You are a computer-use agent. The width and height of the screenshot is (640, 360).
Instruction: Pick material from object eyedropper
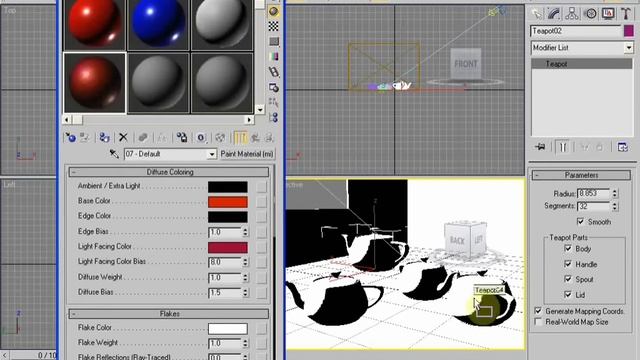(x=114, y=154)
